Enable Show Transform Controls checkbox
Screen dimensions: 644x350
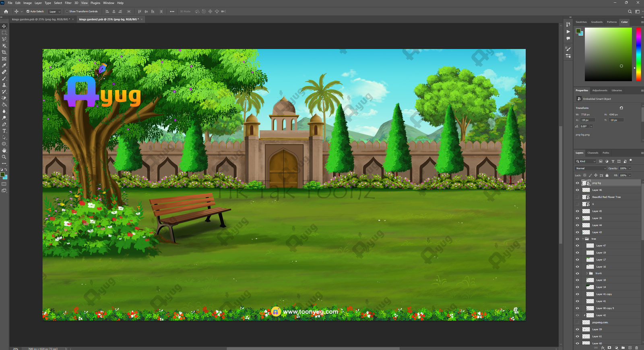[67, 12]
